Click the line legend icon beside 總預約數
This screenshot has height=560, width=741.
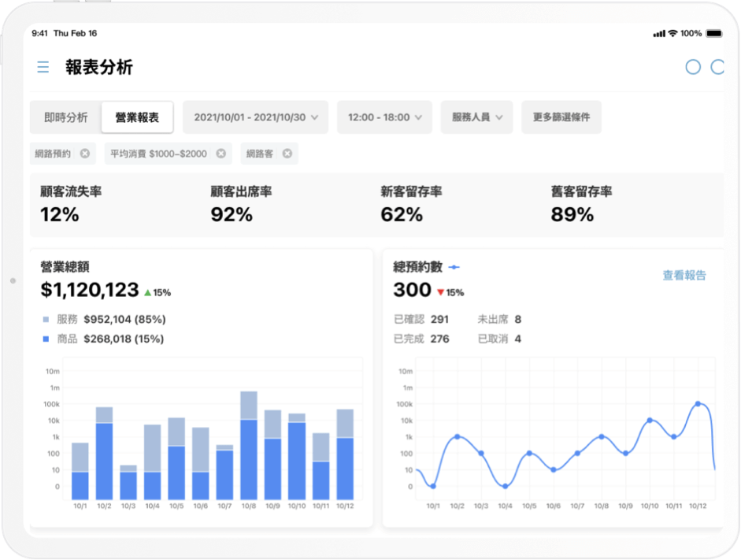[454, 268]
